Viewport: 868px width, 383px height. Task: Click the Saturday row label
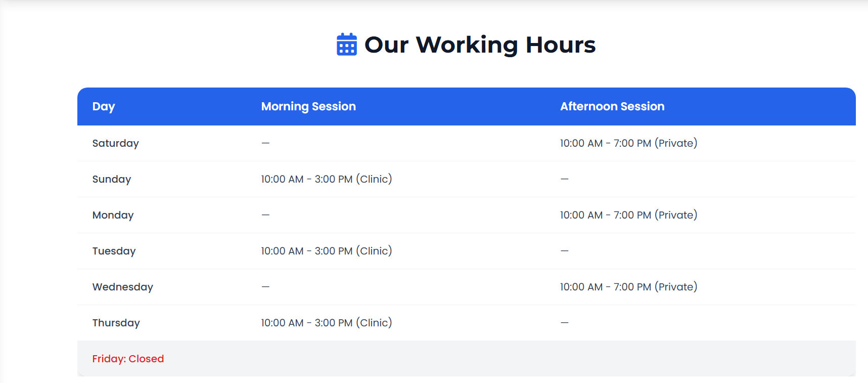click(115, 143)
